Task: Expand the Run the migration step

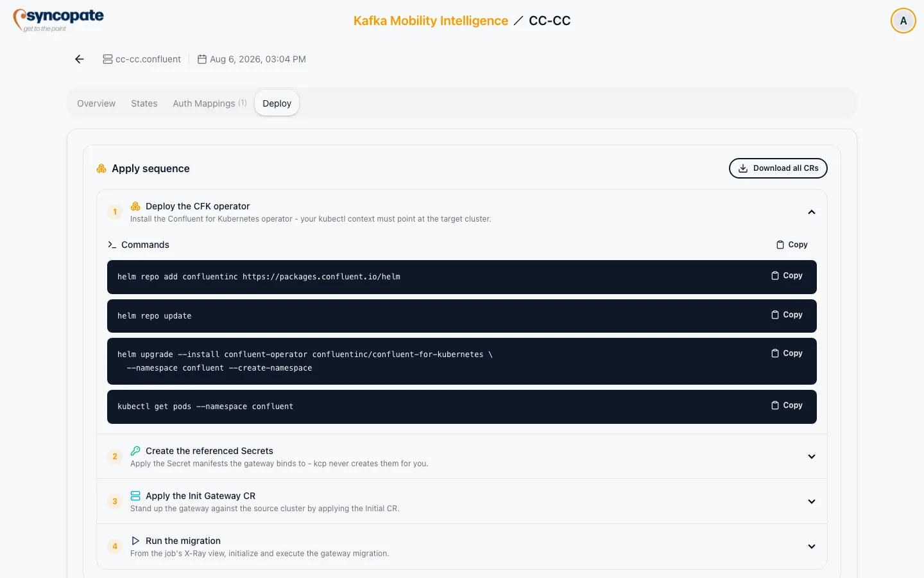Action: [812, 547]
